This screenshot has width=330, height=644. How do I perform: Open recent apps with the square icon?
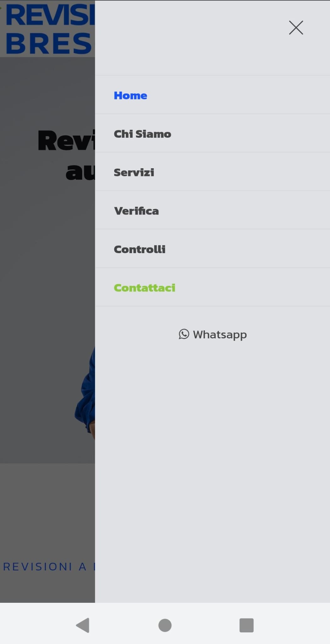[247, 625]
